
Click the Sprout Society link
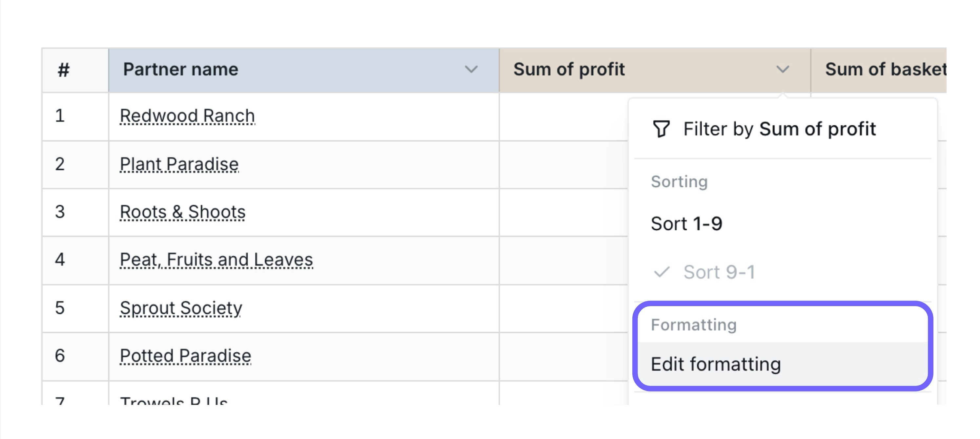pos(181,308)
